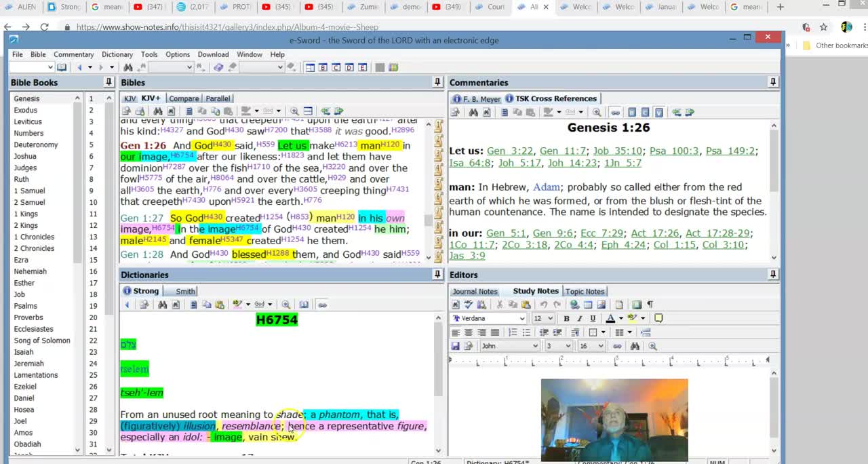Click the binoculars find icon in Editors bottom toolbar

(635, 346)
